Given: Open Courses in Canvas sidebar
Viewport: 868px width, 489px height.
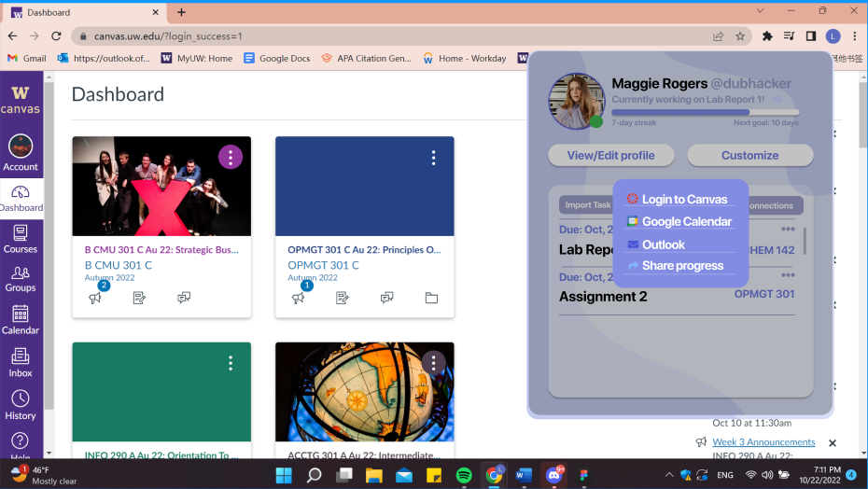Looking at the screenshot, I should point(21,239).
